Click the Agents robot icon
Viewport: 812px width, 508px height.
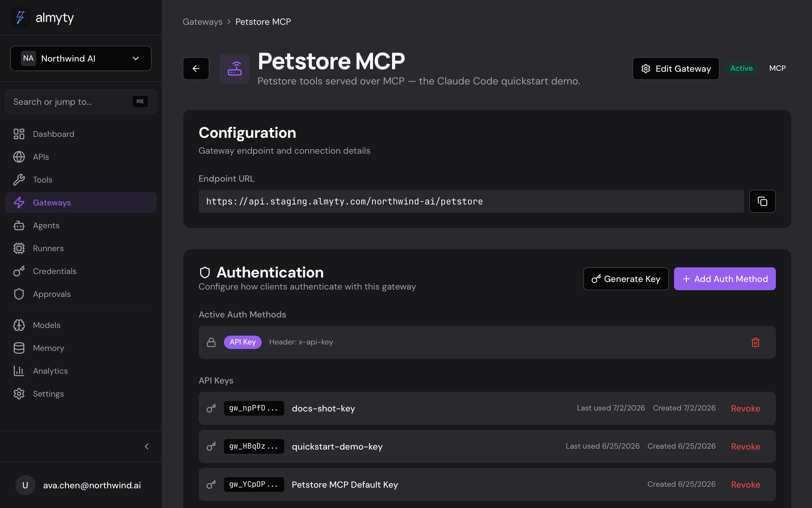tap(19, 225)
